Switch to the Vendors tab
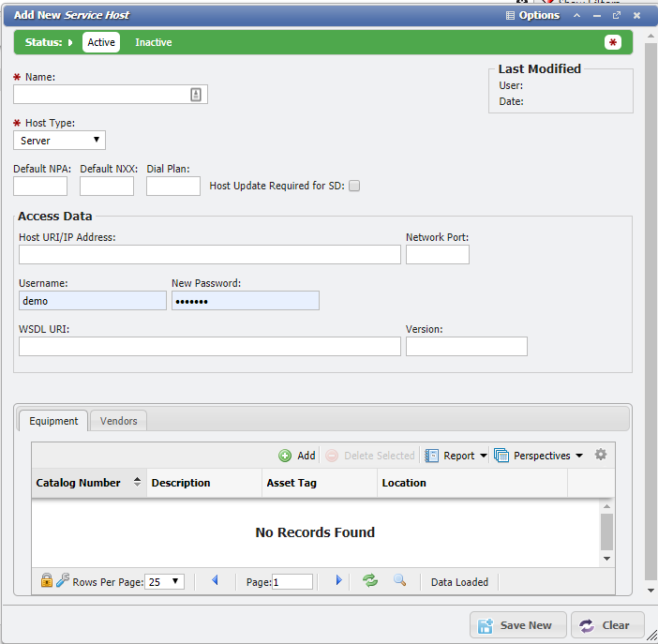 [119, 421]
